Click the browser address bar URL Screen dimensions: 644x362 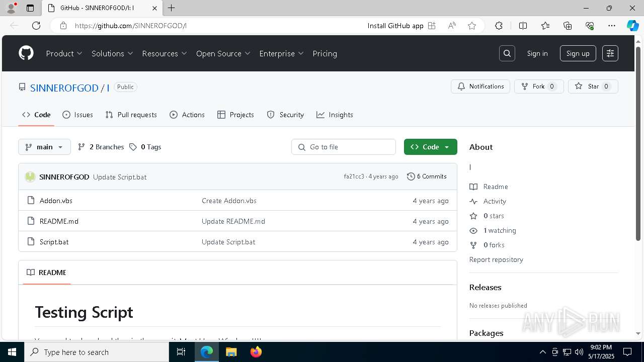coord(131,26)
